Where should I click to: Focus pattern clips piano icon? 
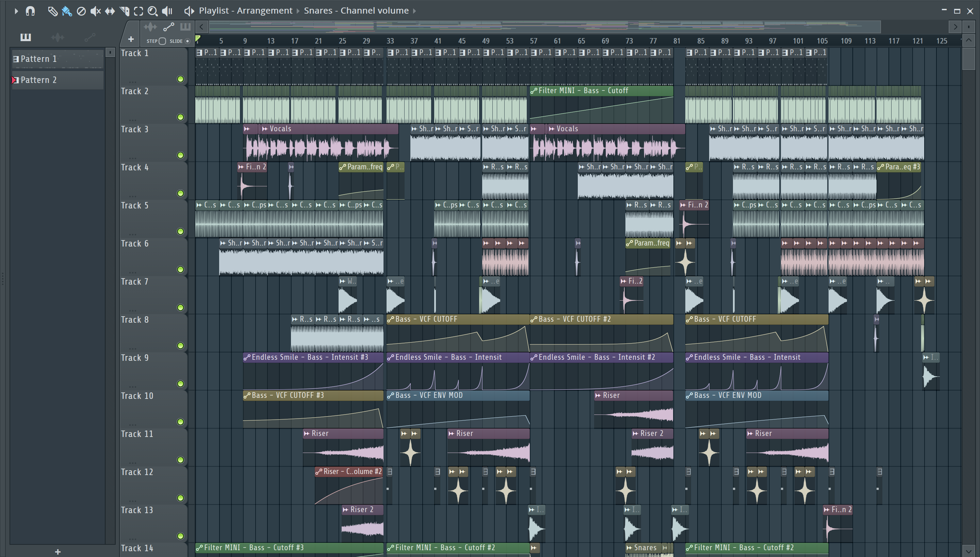185,27
